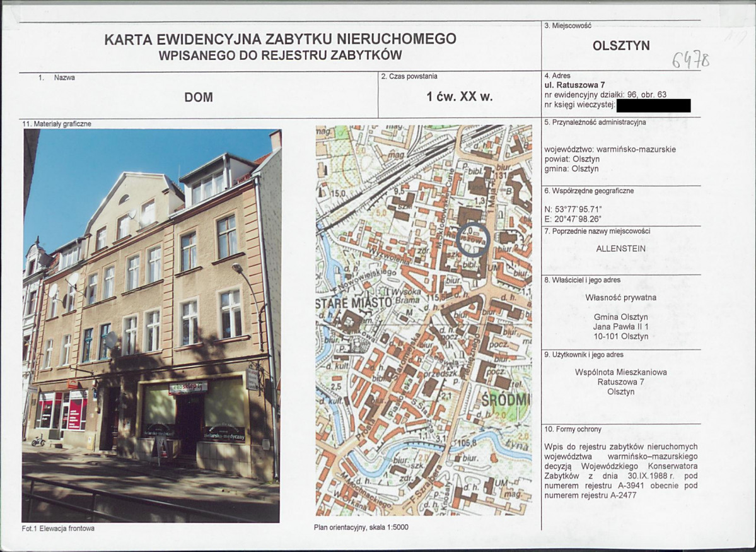This screenshot has width=756, height=552.
Task: Click the redacted land register number
Action: [x=653, y=105]
